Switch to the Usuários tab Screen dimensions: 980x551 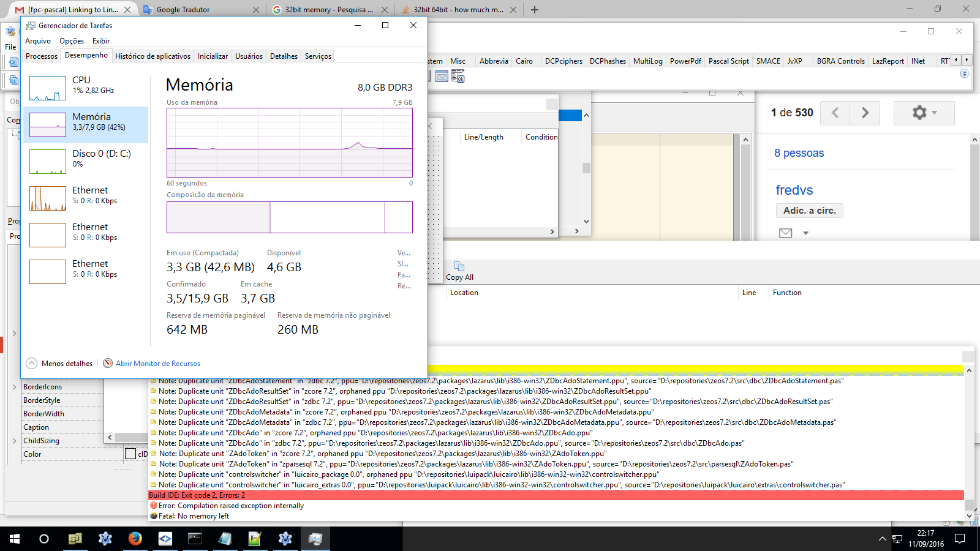click(x=249, y=56)
